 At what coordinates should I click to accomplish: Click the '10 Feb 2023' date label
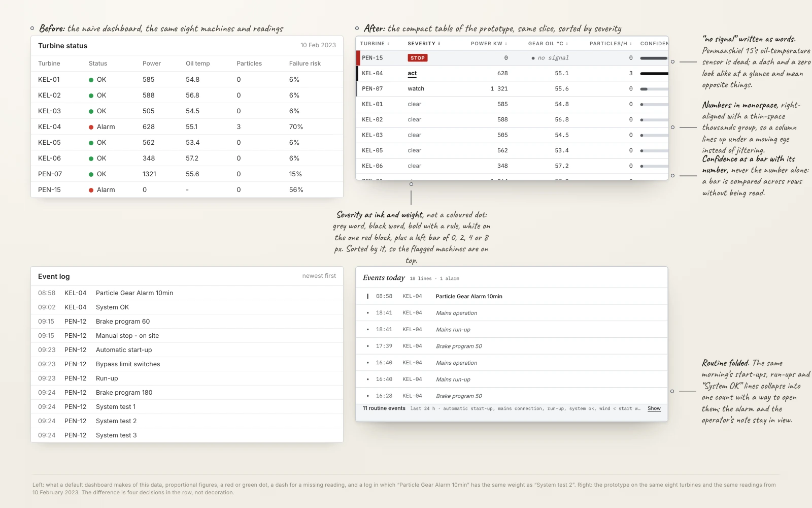[x=318, y=45]
